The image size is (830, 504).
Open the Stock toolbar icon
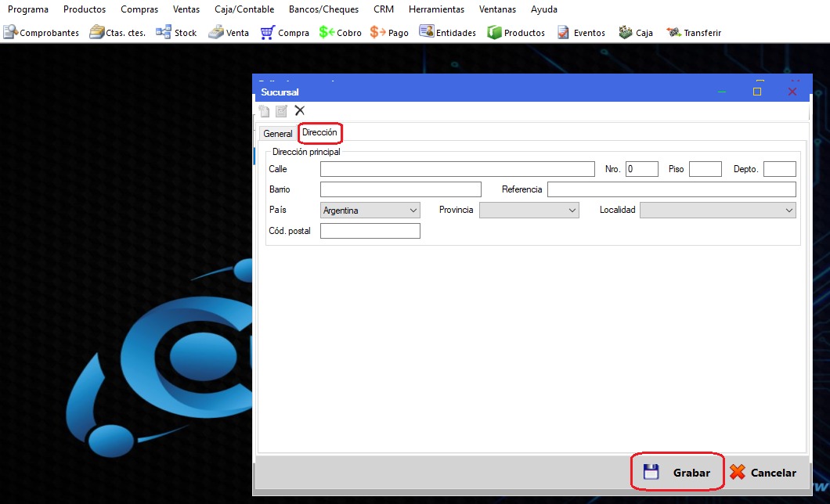coord(176,33)
